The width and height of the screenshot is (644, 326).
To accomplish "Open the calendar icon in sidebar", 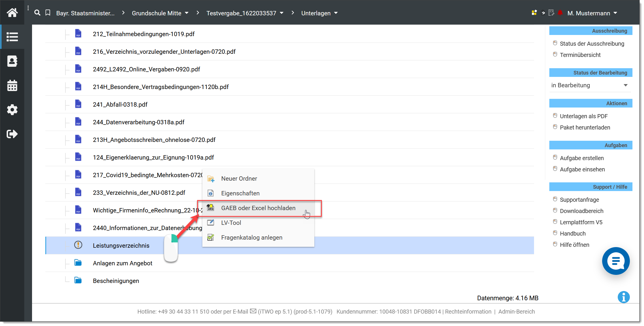I will 12,86.
